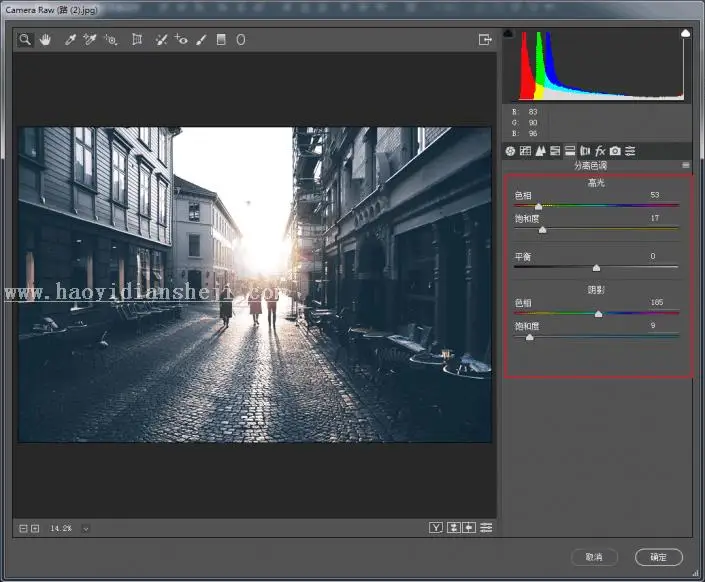Toggle panel default settings icon at bottom
Viewport: 705px width, 582px height.
pyautogui.click(x=486, y=528)
